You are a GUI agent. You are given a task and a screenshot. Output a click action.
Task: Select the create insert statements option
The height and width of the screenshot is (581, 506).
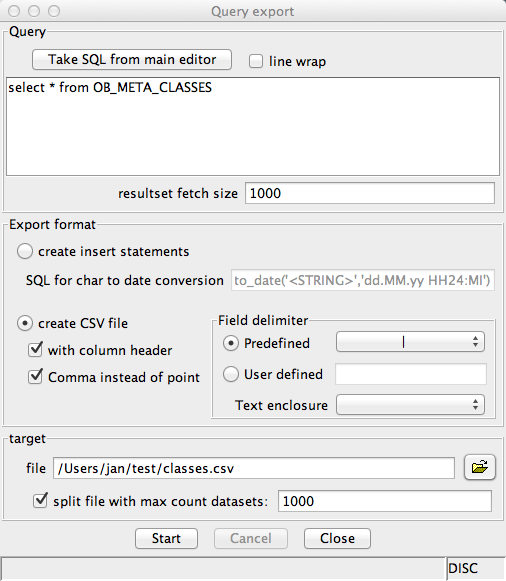pos(25,251)
